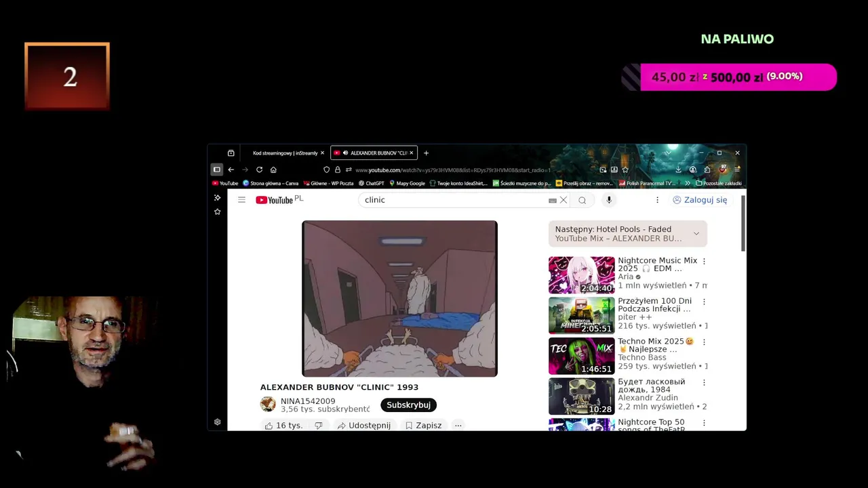Start voice search with microphone

click(609, 200)
